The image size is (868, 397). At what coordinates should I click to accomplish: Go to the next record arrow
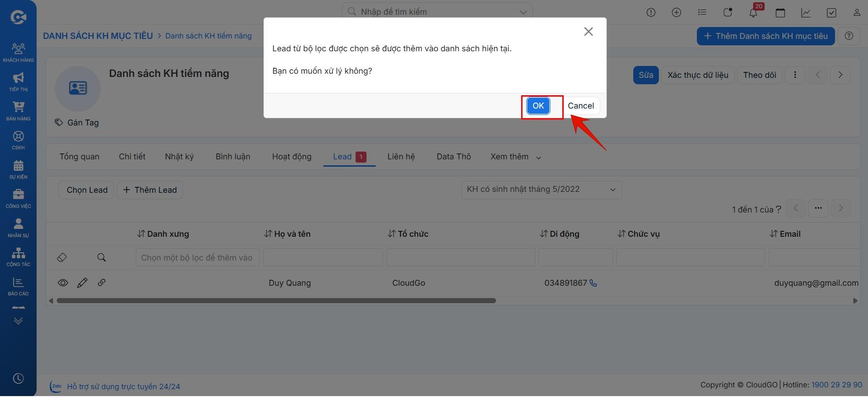[840, 75]
